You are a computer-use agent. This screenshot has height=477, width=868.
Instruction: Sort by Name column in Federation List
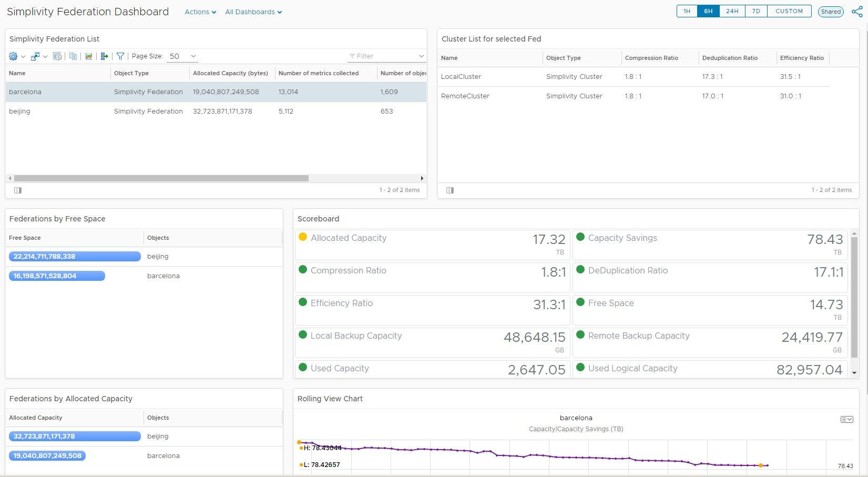[17, 73]
